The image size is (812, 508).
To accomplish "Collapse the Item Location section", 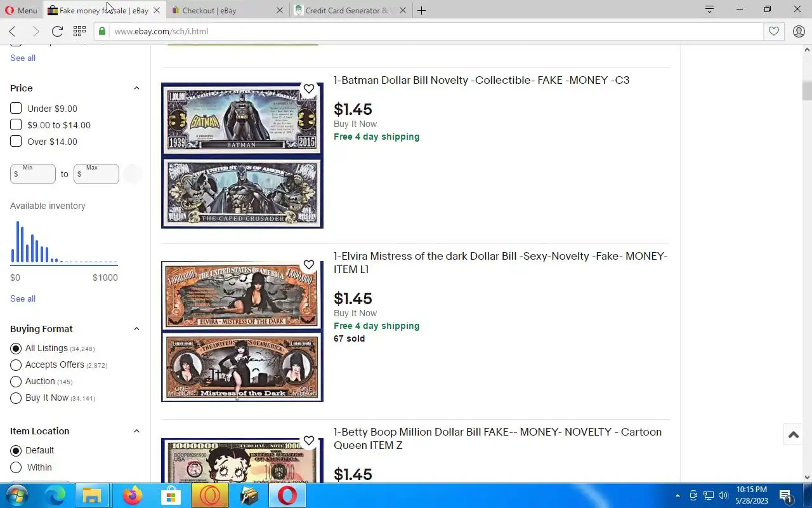I will (x=136, y=431).
